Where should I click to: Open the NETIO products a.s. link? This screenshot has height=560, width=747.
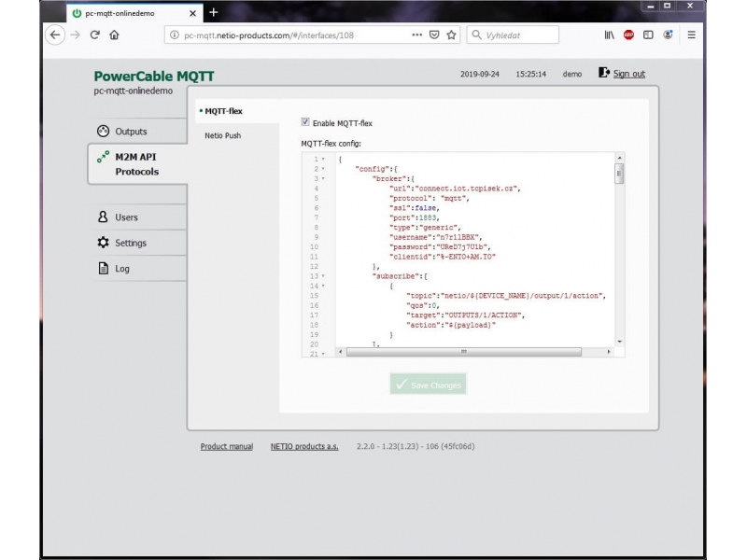304,446
